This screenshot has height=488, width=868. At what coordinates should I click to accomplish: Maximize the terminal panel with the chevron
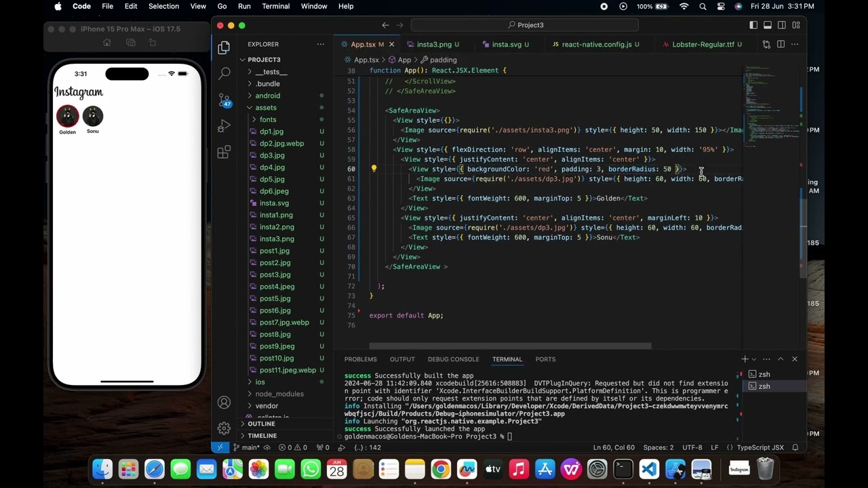[781, 359]
